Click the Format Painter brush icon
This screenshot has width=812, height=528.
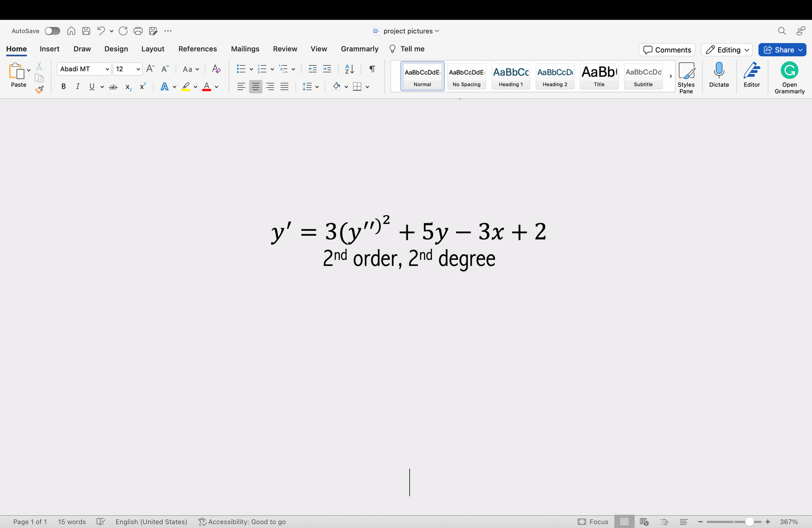coord(40,89)
